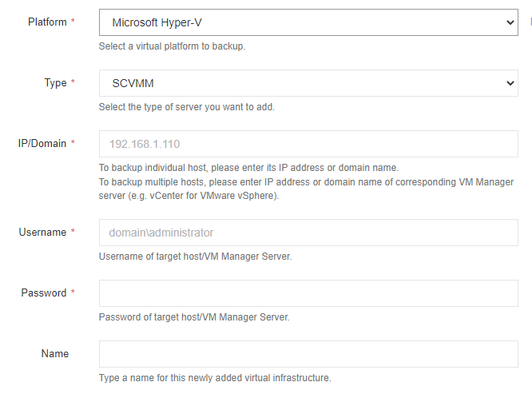Open the Platform dropdown showing Microsoft Hyper-V
The image size is (532, 398).
click(308, 22)
